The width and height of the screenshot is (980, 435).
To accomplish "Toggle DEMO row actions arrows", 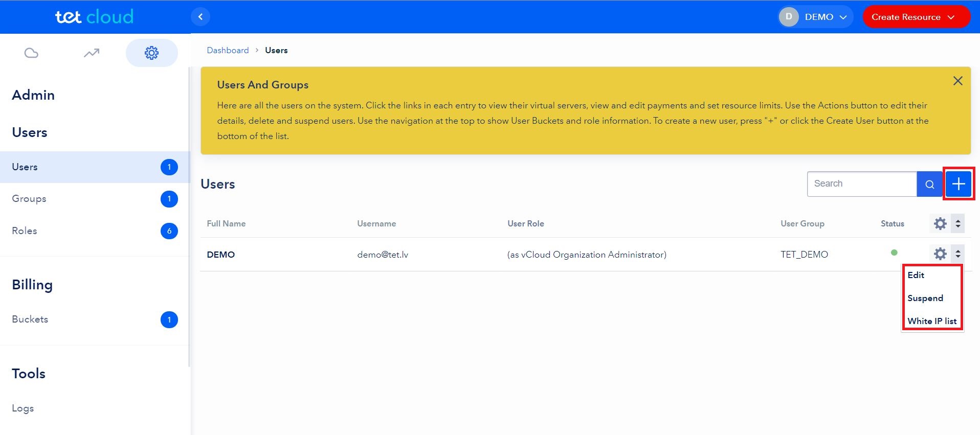I will [x=958, y=254].
